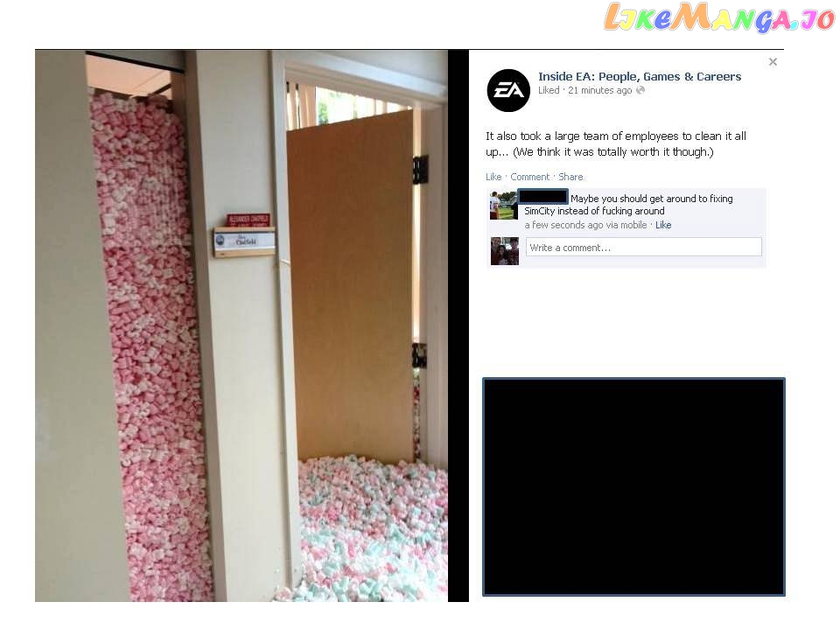This screenshot has width=840, height=630.
Task: Open the commenter's profile picture
Action: pos(504,205)
